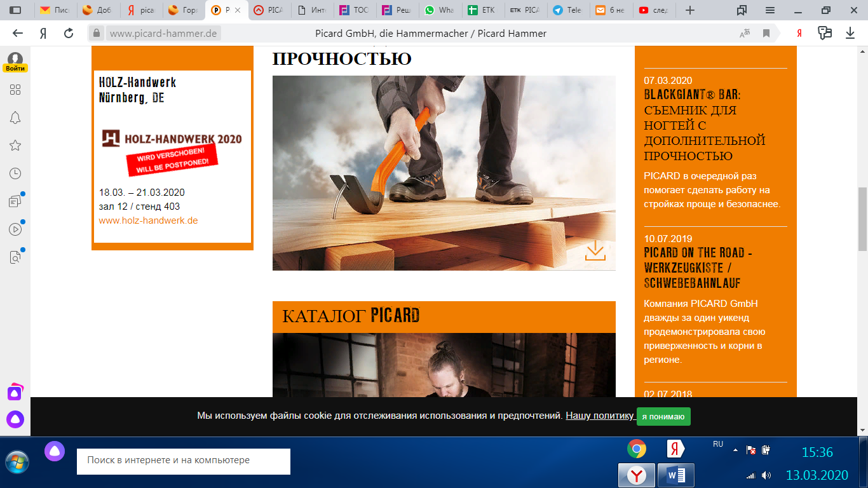Open the Windows Start menu
This screenshot has height=488, width=868.
17,462
